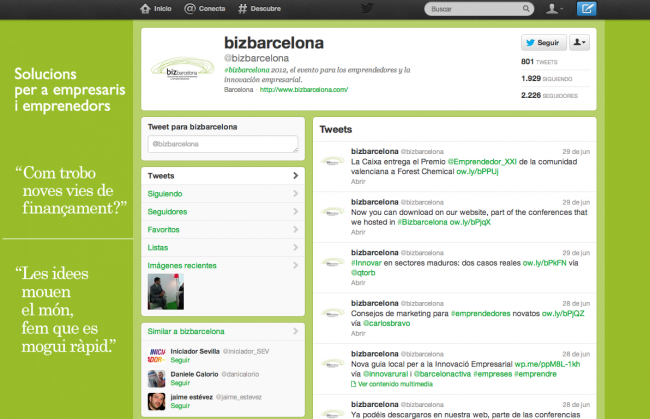650x419 pixels.
Task: Click the Twitter bird logo in top bar
Action: pos(367,8)
